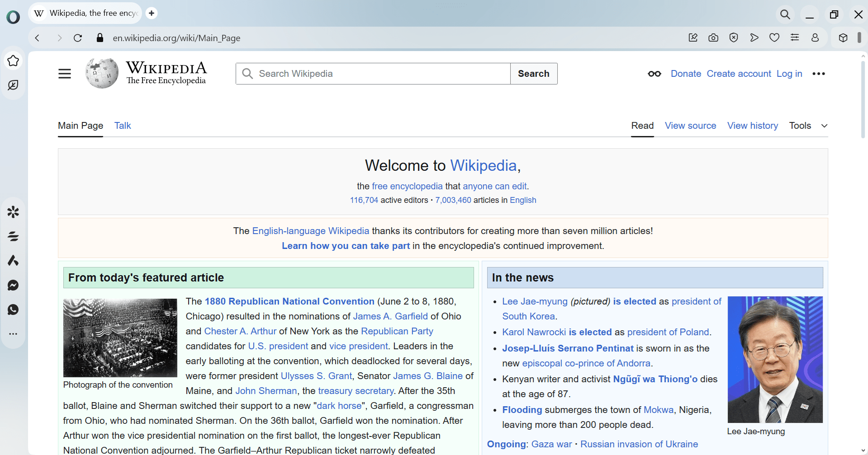Screen dimensions: 868x455
Task: Open personal tools three-dots menu
Action: pos(819,74)
